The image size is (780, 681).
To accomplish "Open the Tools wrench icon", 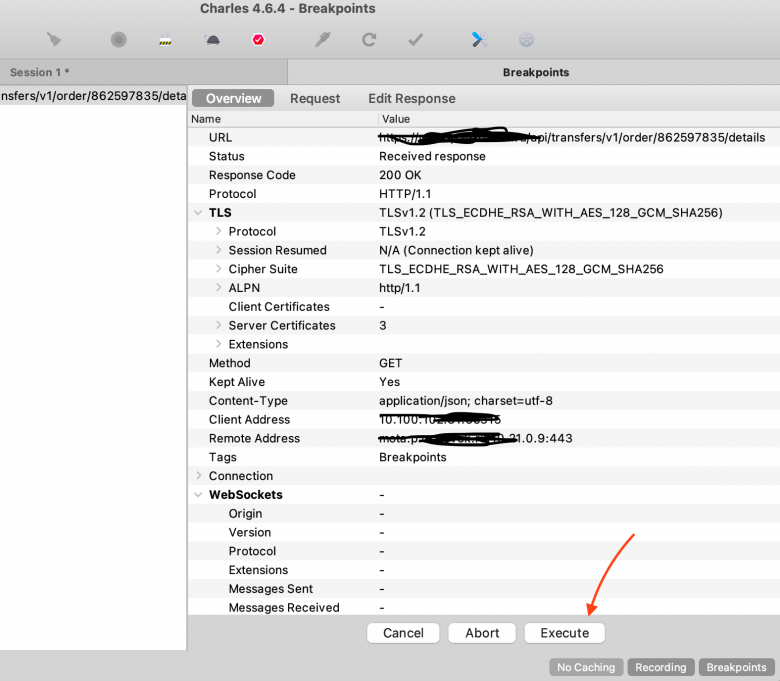I will tap(480, 39).
